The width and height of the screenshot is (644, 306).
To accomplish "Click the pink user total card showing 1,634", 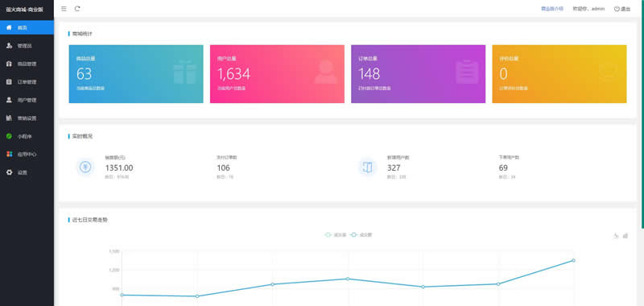I will (x=277, y=74).
